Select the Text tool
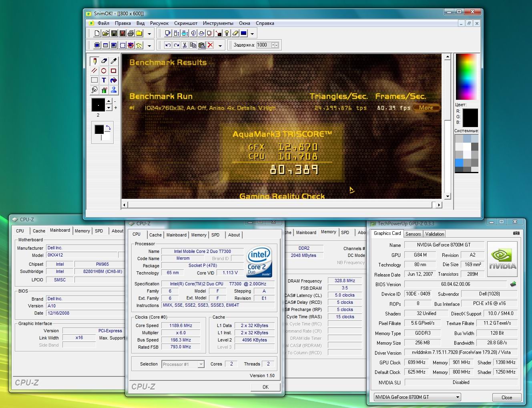Image resolution: width=532 pixels, height=408 pixels. [x=104, y=80]
